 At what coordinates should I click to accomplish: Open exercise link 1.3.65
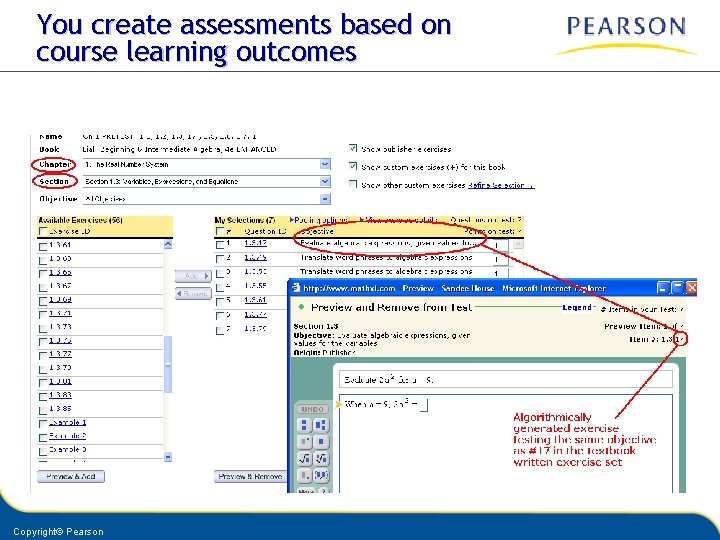(x=60, y=272)
